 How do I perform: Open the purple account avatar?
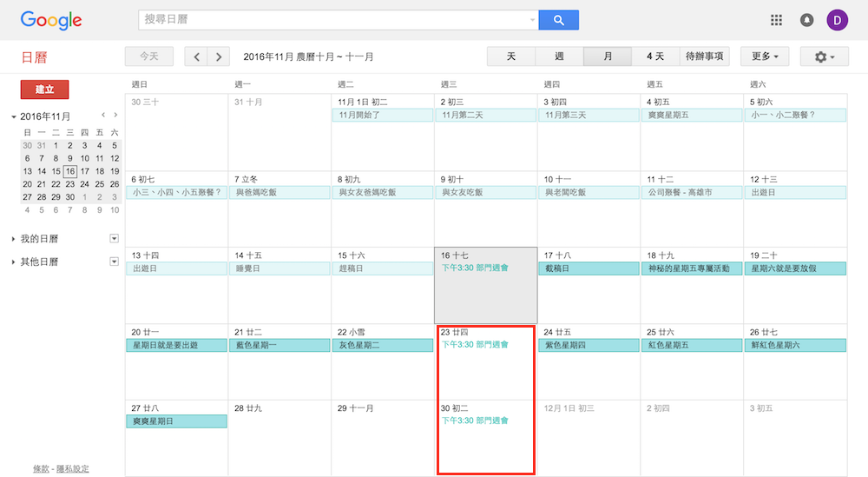coord(838,20)
